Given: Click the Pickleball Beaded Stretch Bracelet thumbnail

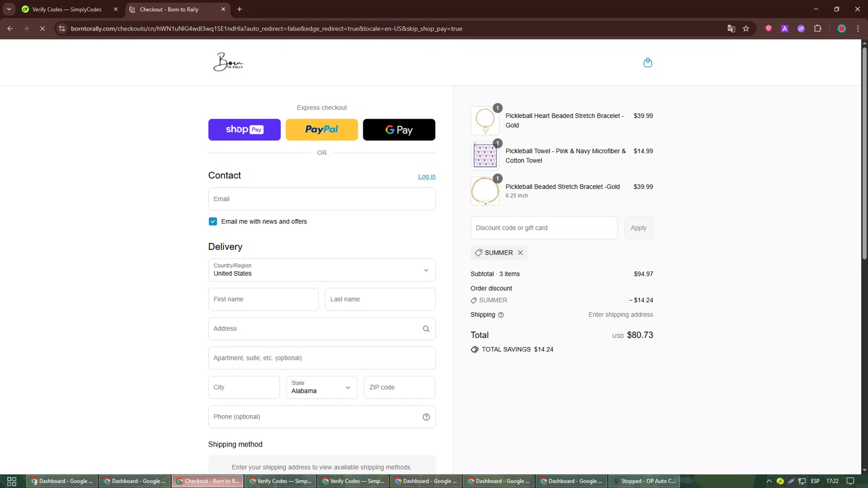Looking at the screenshot, I should (x=485, y=191).
